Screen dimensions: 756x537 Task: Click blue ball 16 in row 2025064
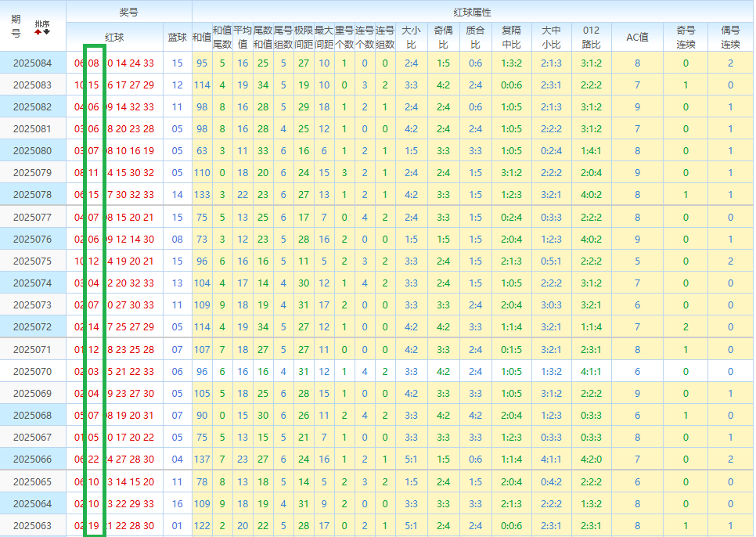[x=178, y=504]
